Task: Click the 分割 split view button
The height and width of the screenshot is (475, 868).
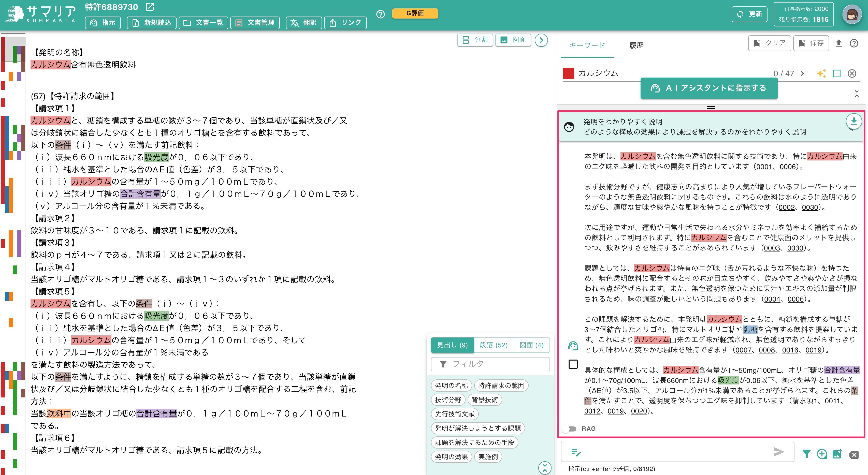Action: [475, 40]
